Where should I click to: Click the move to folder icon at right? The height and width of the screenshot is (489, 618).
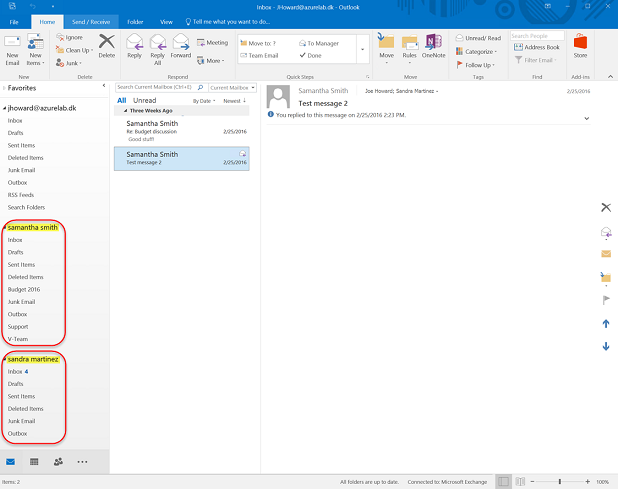605,277
